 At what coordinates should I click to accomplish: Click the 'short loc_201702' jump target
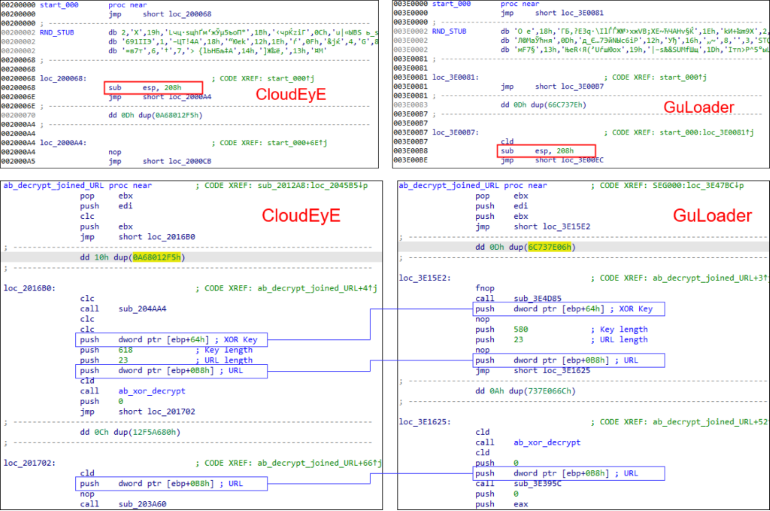pyautogui.click(x=157, y=411)
